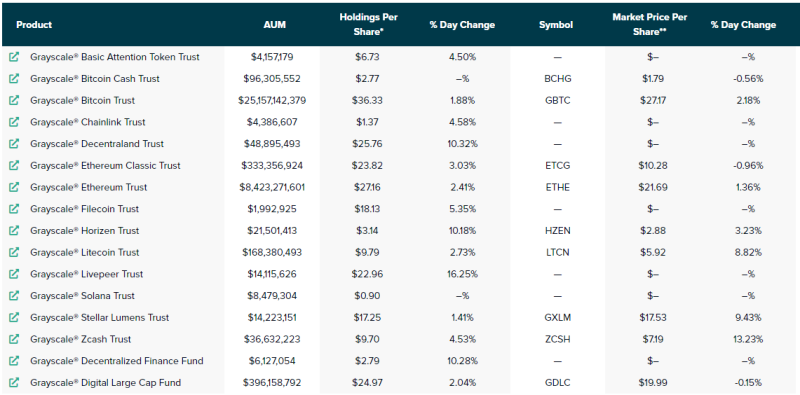The height and width of the screenshot is (395, 800).
Task: Open Grayscale Decentralized Finance Fund link
Action: click(x=117, y=361)
